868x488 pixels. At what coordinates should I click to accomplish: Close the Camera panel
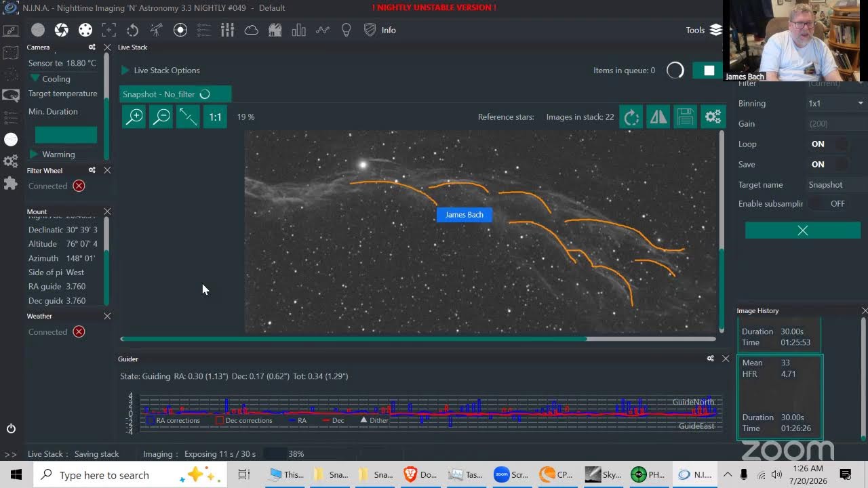107,47
